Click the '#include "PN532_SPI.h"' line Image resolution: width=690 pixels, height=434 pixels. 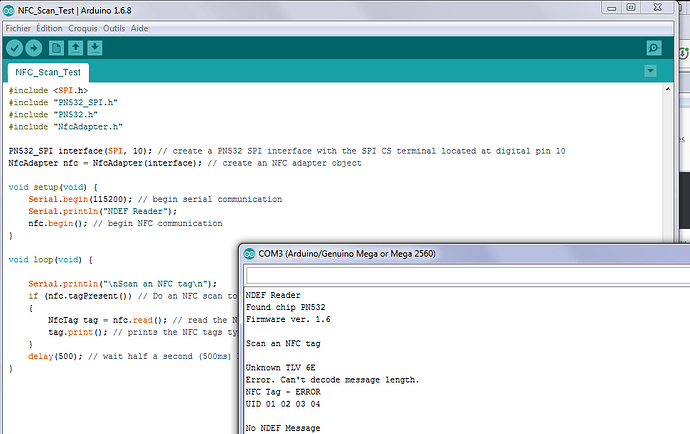[63, 103]
